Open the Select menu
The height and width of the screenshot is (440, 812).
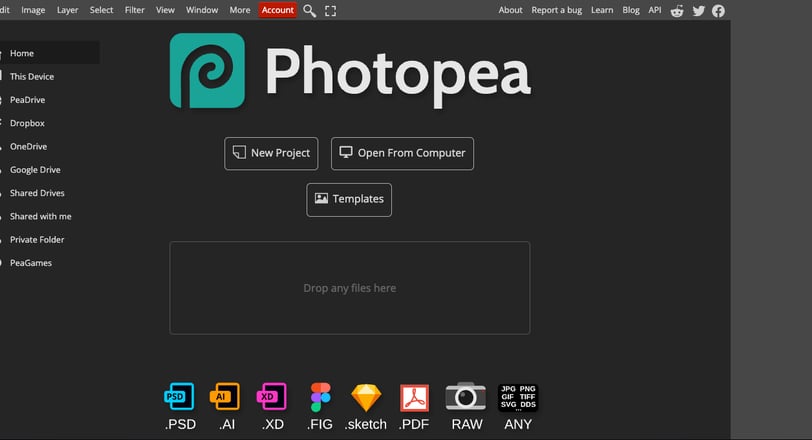[x=101, y=10]
